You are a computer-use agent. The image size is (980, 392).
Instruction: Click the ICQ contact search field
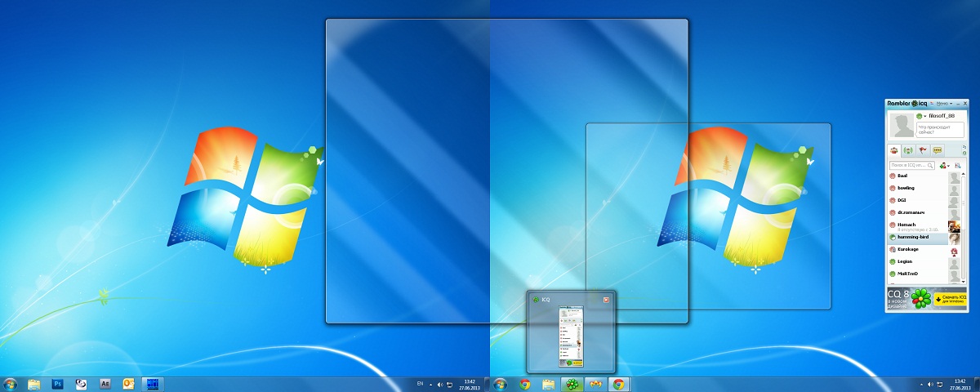(912, 165)
